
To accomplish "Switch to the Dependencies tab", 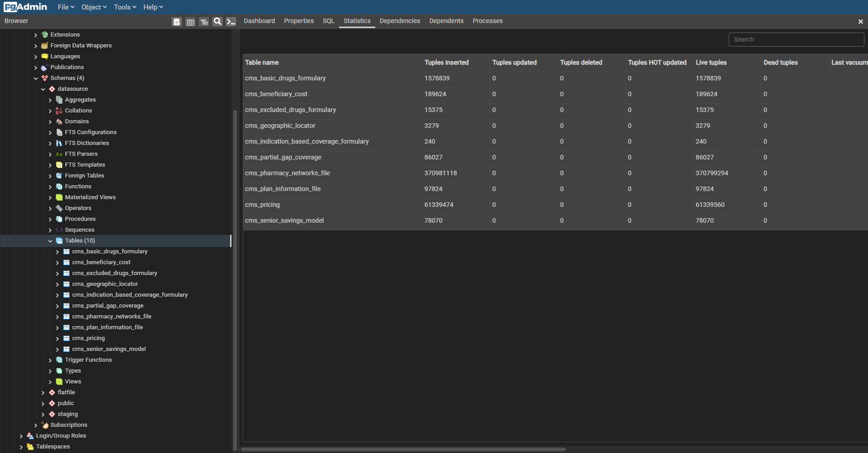I will point(400,21).
